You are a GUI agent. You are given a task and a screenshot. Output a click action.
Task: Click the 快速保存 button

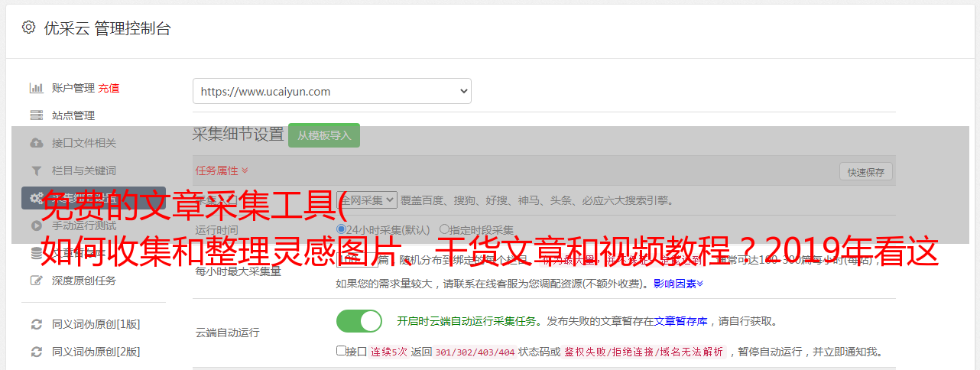click(866, 172)
